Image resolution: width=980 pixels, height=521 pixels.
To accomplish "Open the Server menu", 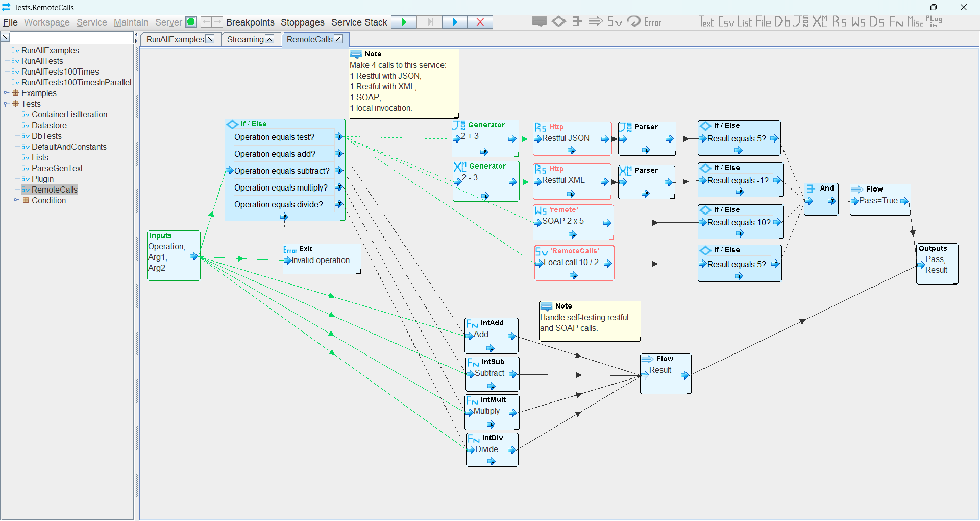I will coord(168,22).
